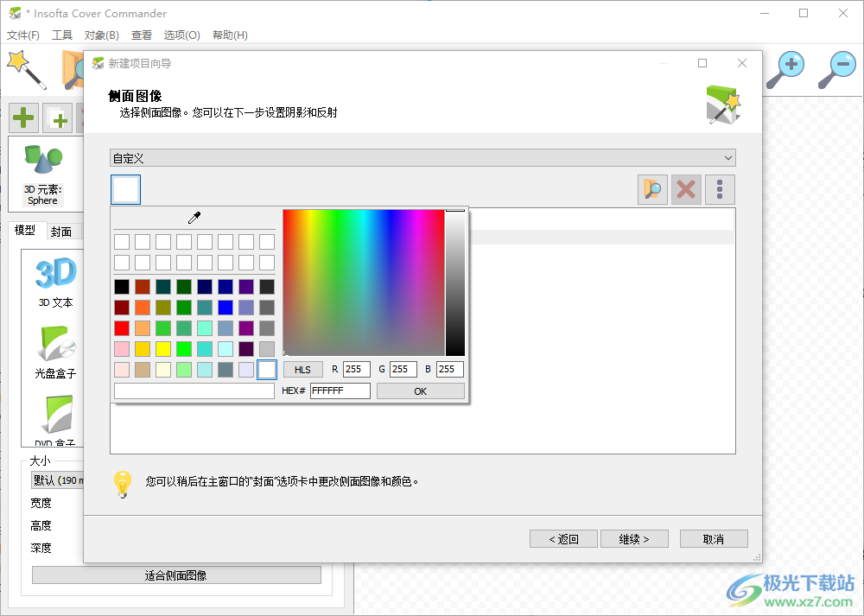
Task: Open the three-dot more options button
Action: click(720, 190)
